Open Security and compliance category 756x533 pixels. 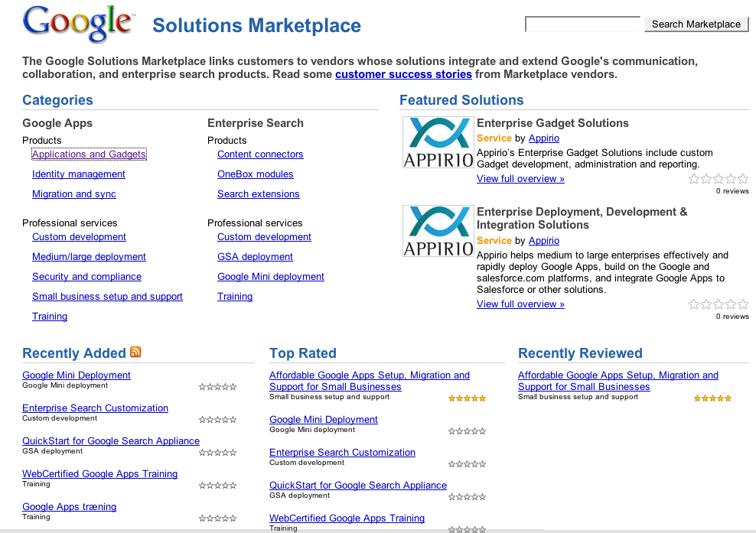(x=86, y=276)
